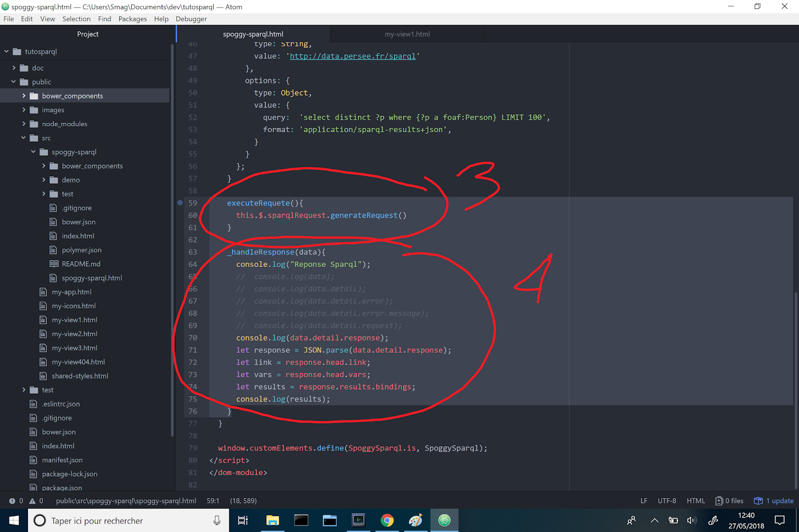Open the Selection menu

(76, 19)
